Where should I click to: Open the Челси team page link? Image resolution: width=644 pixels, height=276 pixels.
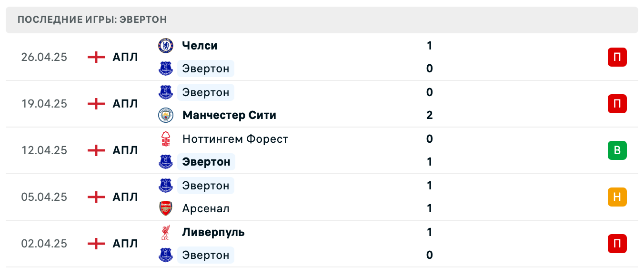[x=200, y=46]
